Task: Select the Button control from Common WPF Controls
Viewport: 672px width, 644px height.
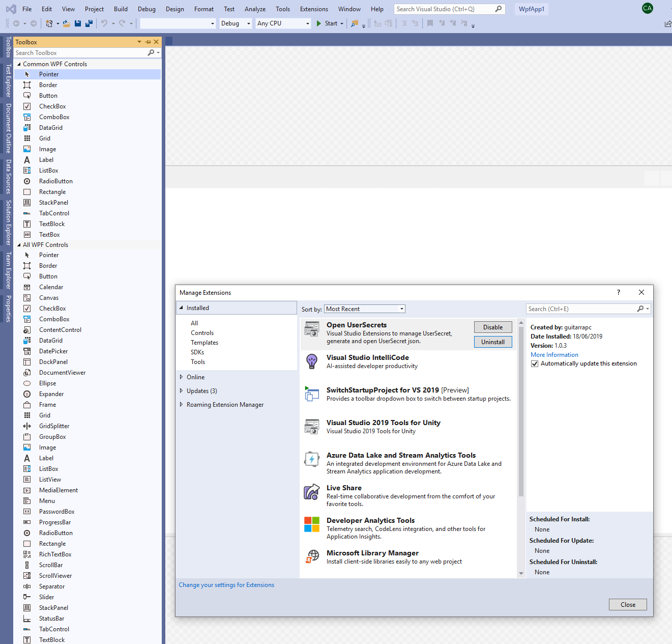Action: [48, 95]
